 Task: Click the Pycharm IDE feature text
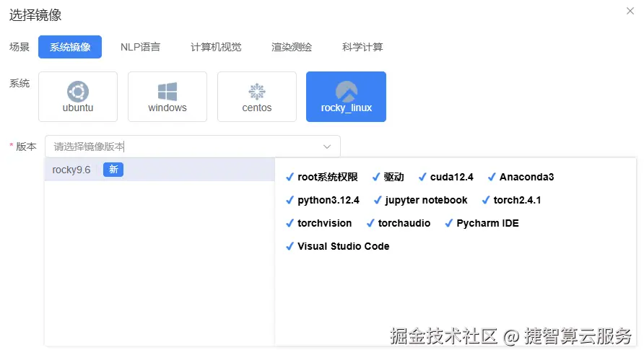tap(487, 223)
